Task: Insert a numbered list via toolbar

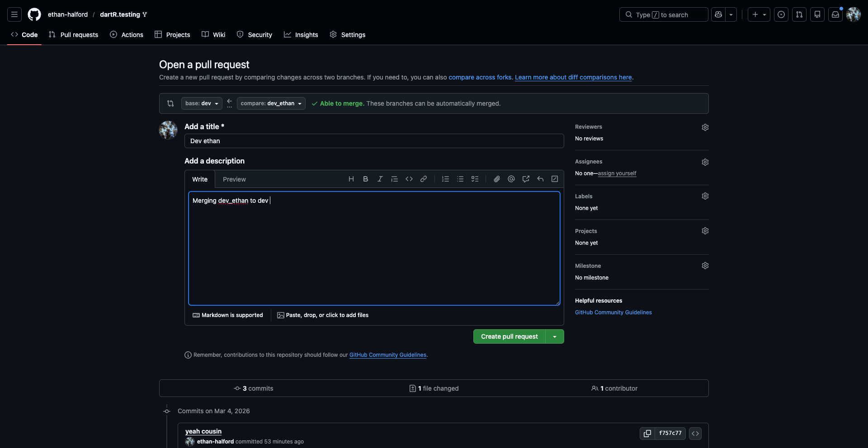Action: [445, 179]
